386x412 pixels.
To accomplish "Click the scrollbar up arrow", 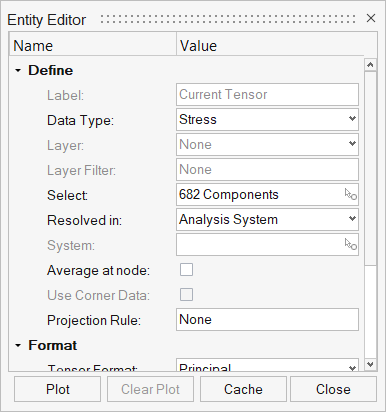I will point(370,65).
